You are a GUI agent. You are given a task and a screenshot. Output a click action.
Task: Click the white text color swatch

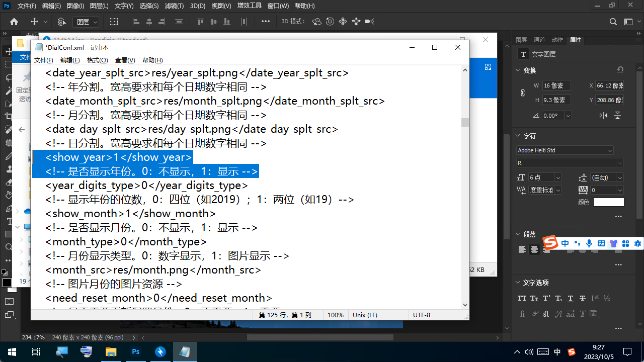(x=608, y=202)
